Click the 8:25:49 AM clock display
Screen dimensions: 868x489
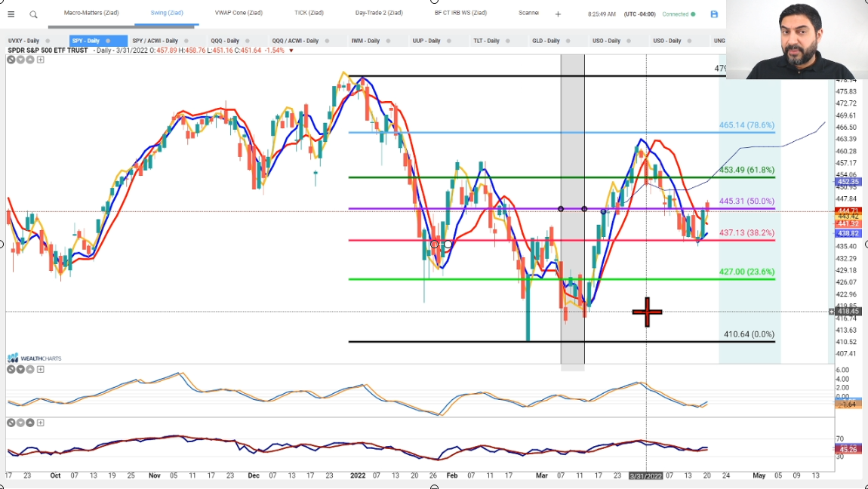tap(602, 14)
